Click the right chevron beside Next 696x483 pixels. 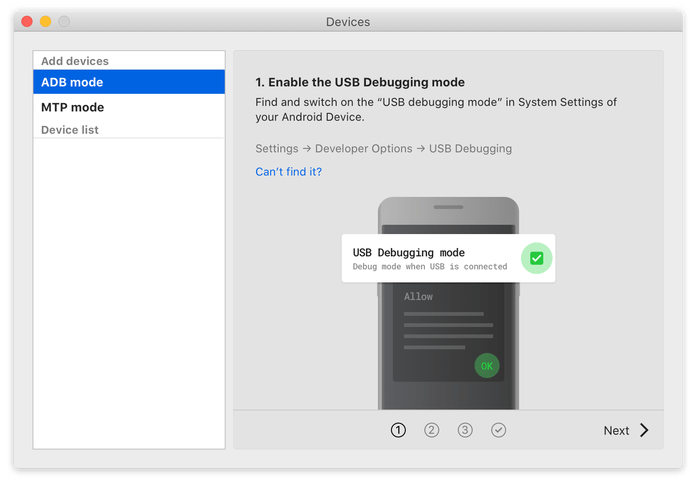(x=644, y=430)
